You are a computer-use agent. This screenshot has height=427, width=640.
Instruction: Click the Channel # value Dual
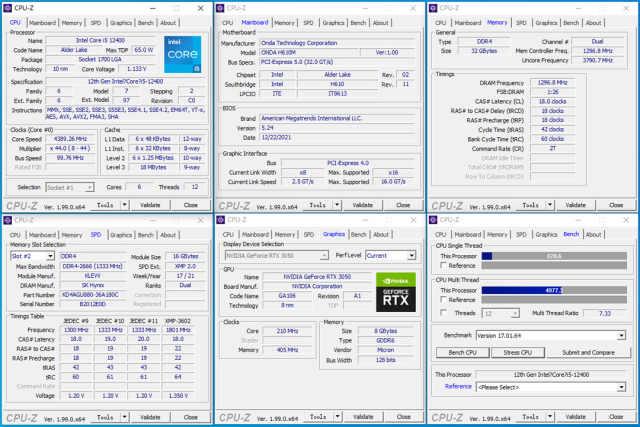pos(598,41)
